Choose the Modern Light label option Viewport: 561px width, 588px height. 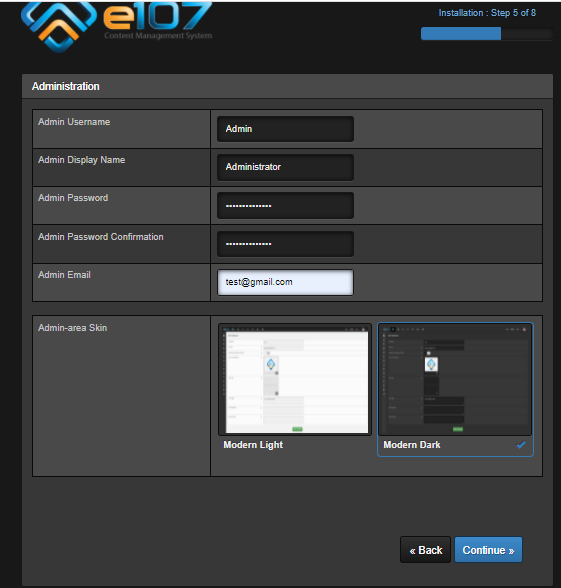coord(253,445)
